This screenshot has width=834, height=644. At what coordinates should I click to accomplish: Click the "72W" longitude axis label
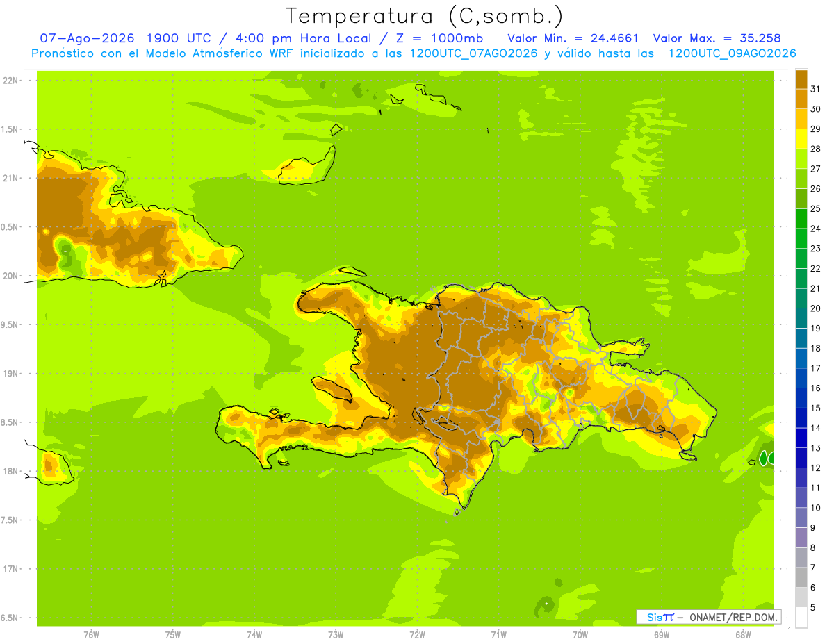pyautogui.click(x=417, y=635)
